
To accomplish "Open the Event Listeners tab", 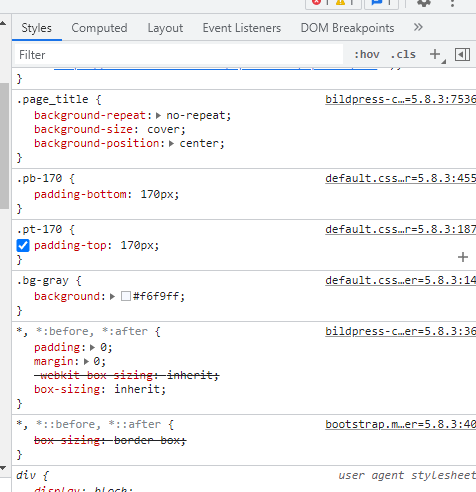I will tap(242, 28).
